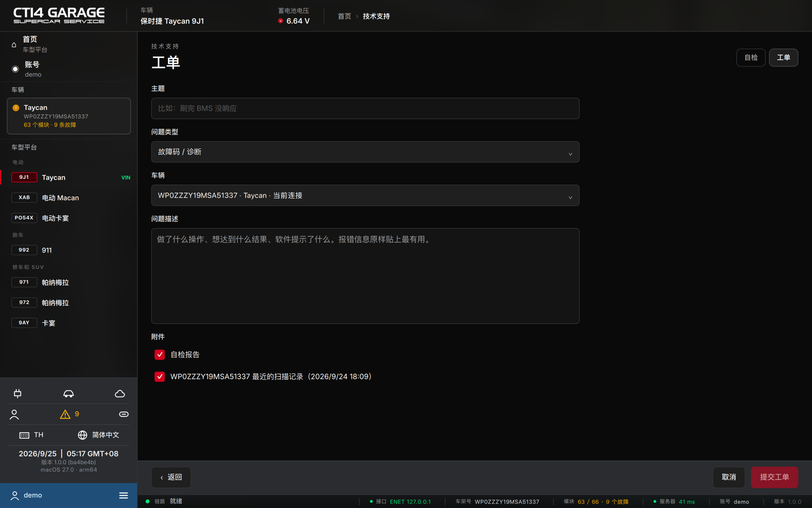
Task: Click the 6.64 V battery voltage value
Action: click(298, 21)
